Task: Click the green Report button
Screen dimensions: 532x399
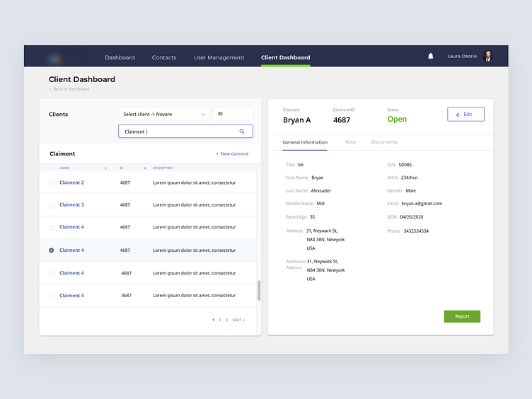Action: (462, 316)
